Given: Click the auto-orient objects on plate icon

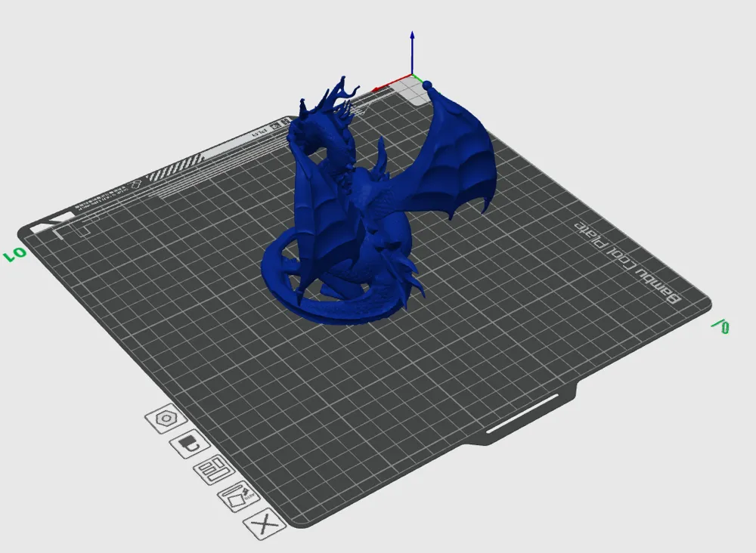Looking at the screenshot, I should 239,496.
